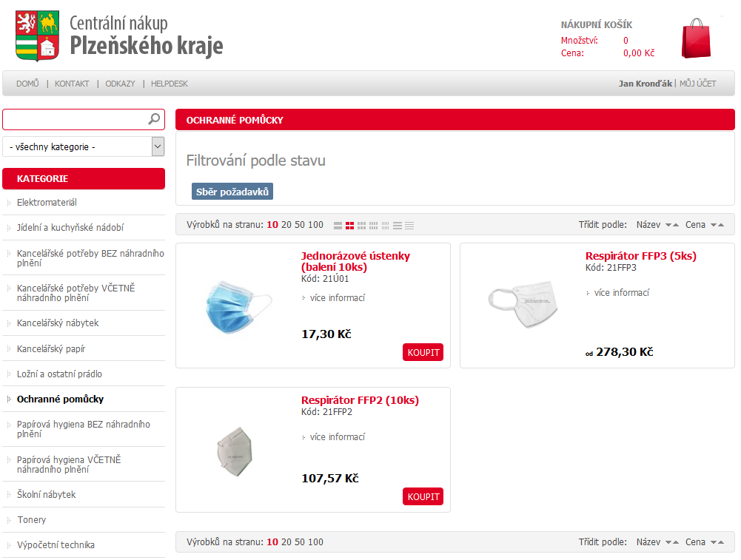Viewport: 741px width, 560px height.
Task: Show 20 products per page in bottom toolbar
Action: click(x=286, y=542)
